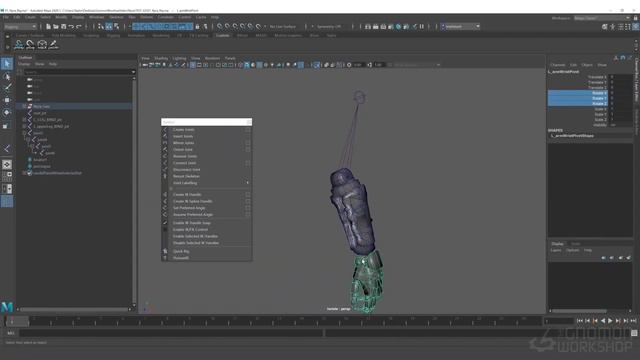Choose Mirror Joints from the menu
Screen dimensions: 640x360
click(183, 143)
